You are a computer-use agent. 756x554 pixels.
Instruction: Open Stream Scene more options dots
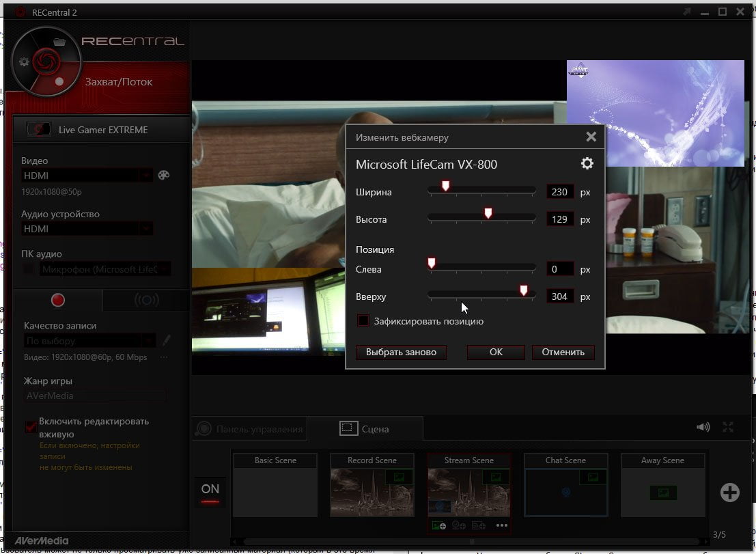point(501,525)
